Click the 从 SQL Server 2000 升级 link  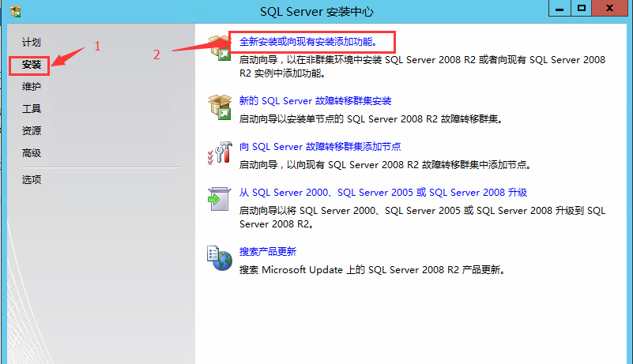click(x=383, y=193)
